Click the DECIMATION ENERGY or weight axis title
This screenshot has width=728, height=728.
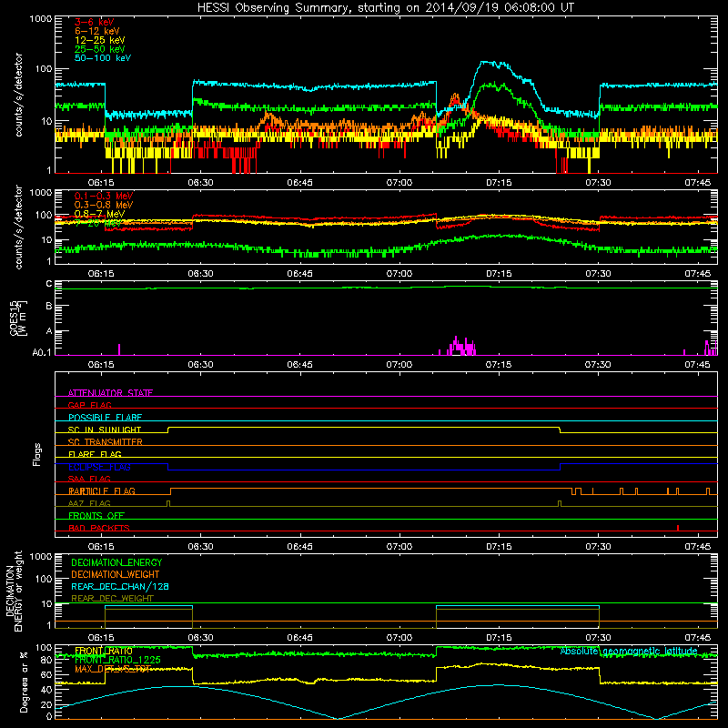14,591
